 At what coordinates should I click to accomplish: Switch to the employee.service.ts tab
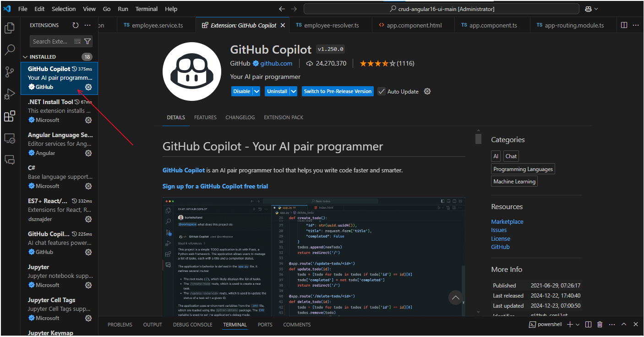tap(157, 25)
